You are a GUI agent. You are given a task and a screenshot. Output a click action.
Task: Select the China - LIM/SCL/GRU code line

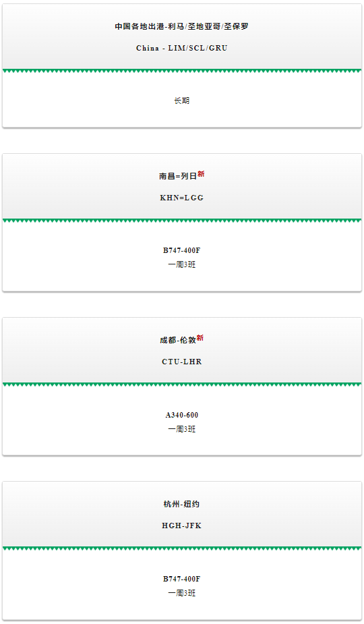[x=182, y=48]
